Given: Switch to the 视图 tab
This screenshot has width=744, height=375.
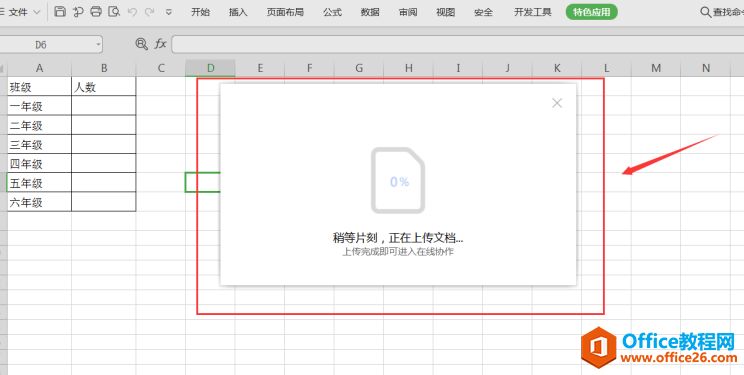Looking at the screenshot, I should tap(446, 12).
